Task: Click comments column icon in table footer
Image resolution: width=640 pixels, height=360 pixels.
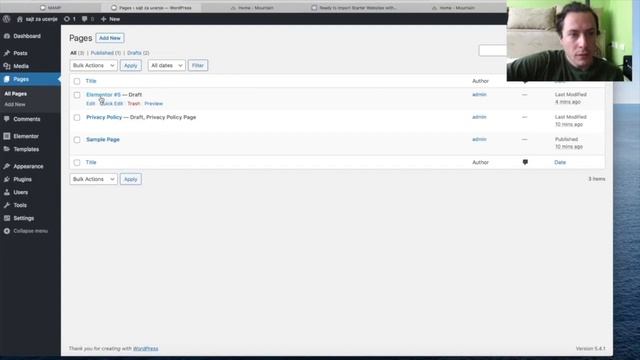Action: click(x=525, y=162)
